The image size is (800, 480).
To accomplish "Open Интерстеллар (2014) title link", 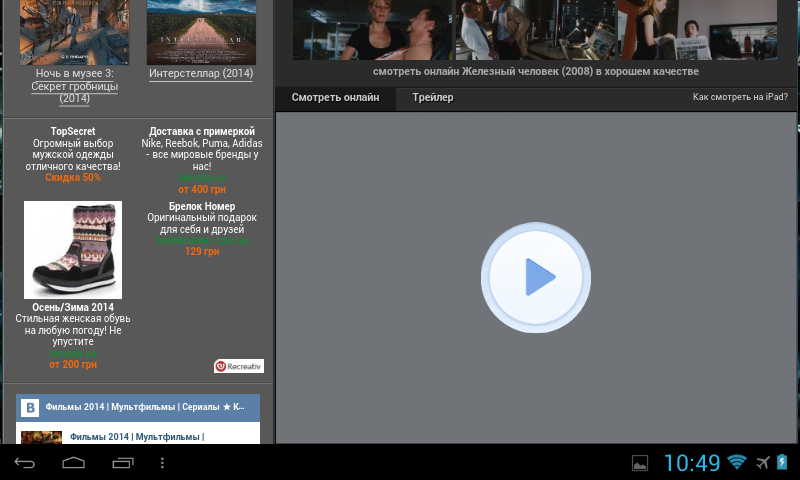I will (201, 73).
